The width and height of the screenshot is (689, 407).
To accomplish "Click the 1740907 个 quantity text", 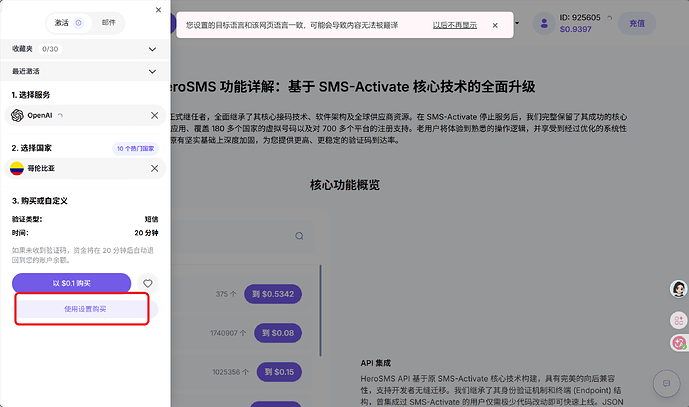I will pos(228,333).
